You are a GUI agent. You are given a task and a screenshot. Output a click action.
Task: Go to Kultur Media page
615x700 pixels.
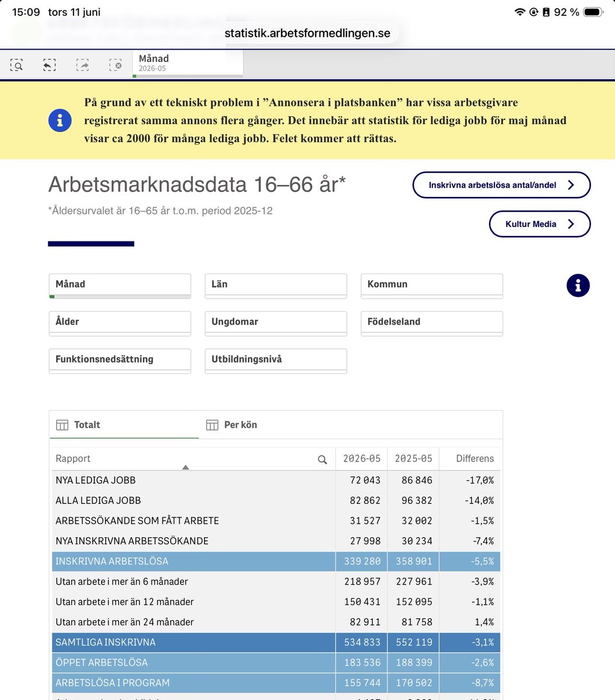[x=539, y=224]
